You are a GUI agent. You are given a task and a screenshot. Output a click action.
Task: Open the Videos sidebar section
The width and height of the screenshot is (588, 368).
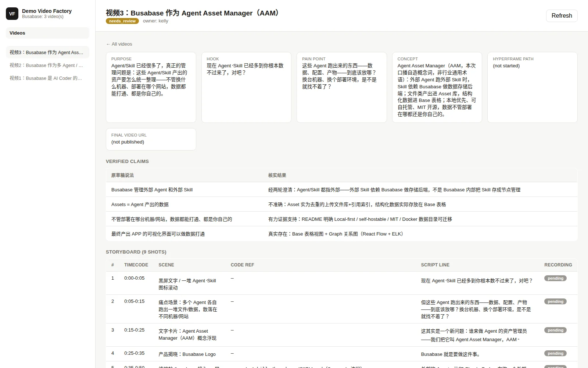point(47,33)
